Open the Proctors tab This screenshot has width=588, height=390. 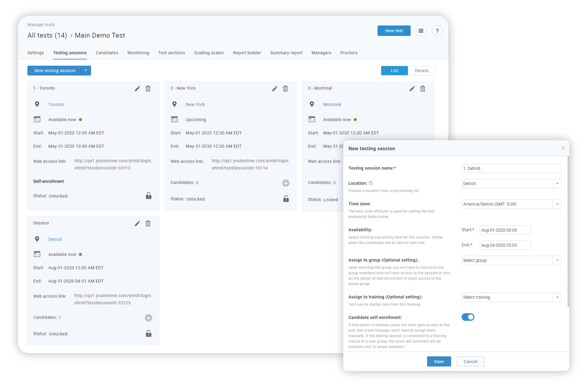(x=349, y=53)
